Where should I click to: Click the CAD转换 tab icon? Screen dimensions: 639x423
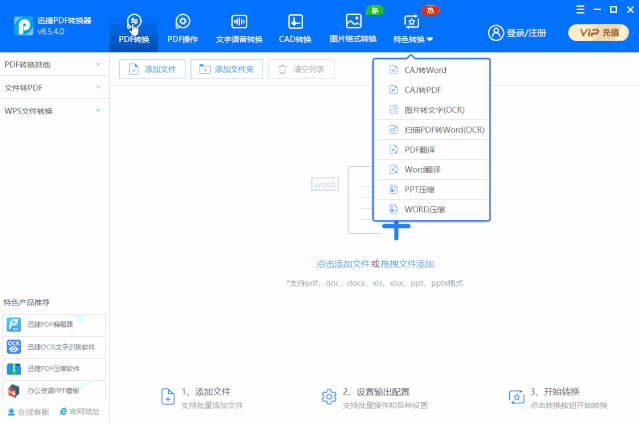pyautogui.click(x=295, y=22)
